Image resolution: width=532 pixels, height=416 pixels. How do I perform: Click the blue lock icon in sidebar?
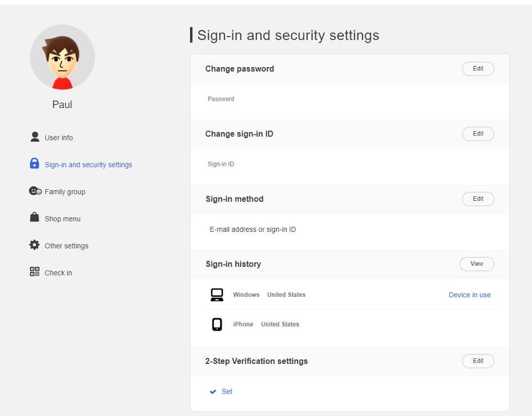[x=34, y=164]
